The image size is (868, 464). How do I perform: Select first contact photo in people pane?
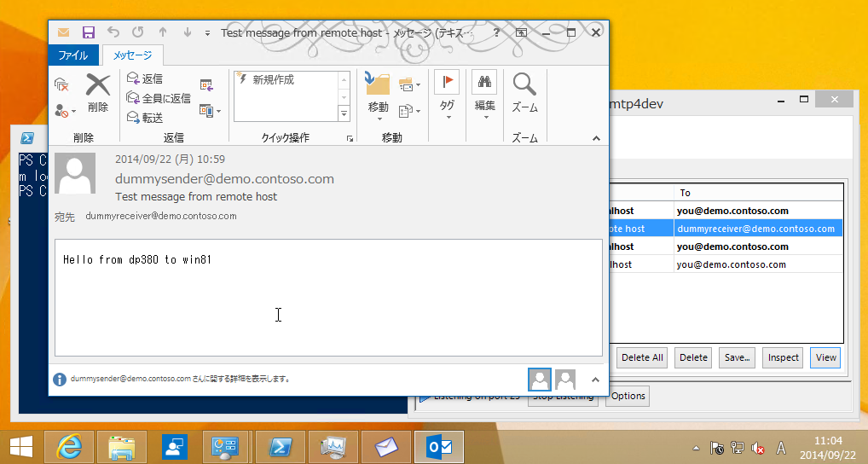(540, 380)
